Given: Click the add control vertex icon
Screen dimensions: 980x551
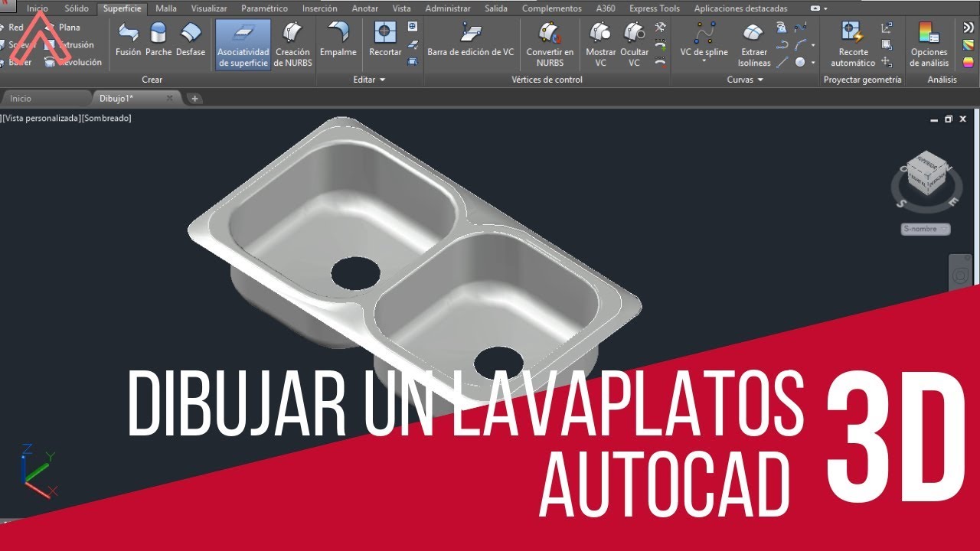Looking at the screenshot, I should coord(661,45).
